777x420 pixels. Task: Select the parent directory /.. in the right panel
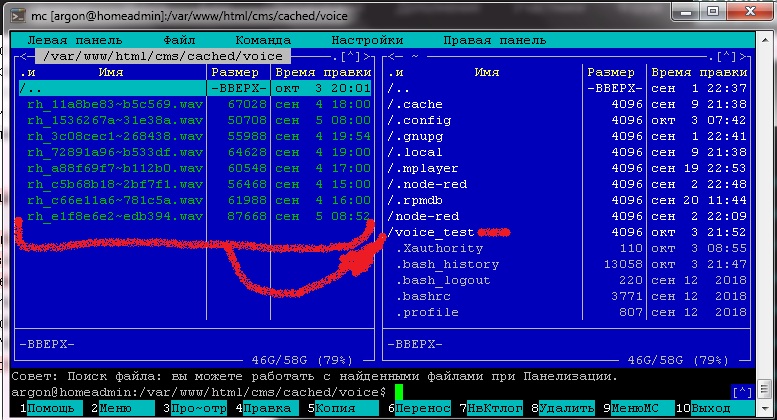click(398, 88)
